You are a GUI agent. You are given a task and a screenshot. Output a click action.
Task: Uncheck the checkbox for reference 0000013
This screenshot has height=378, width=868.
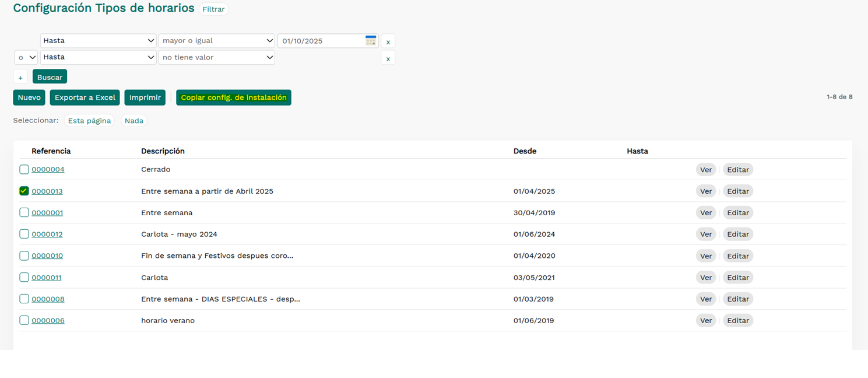click(24, 191)
